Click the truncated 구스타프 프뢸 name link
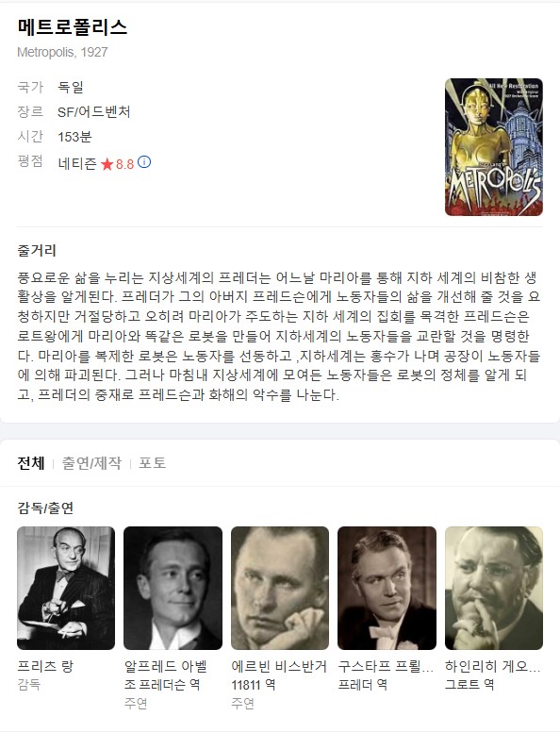Screen dimensions: 560x733 (386, 666)
